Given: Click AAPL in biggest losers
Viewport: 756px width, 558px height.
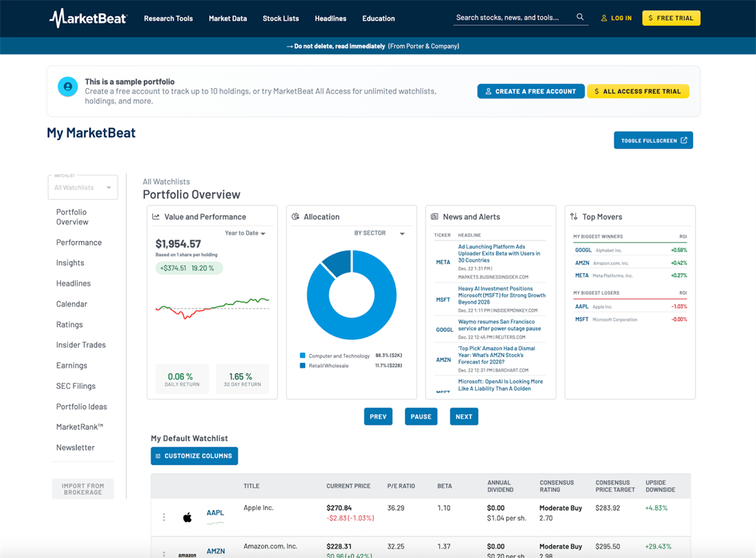Looking at the screenshot, I should [581, 306].
